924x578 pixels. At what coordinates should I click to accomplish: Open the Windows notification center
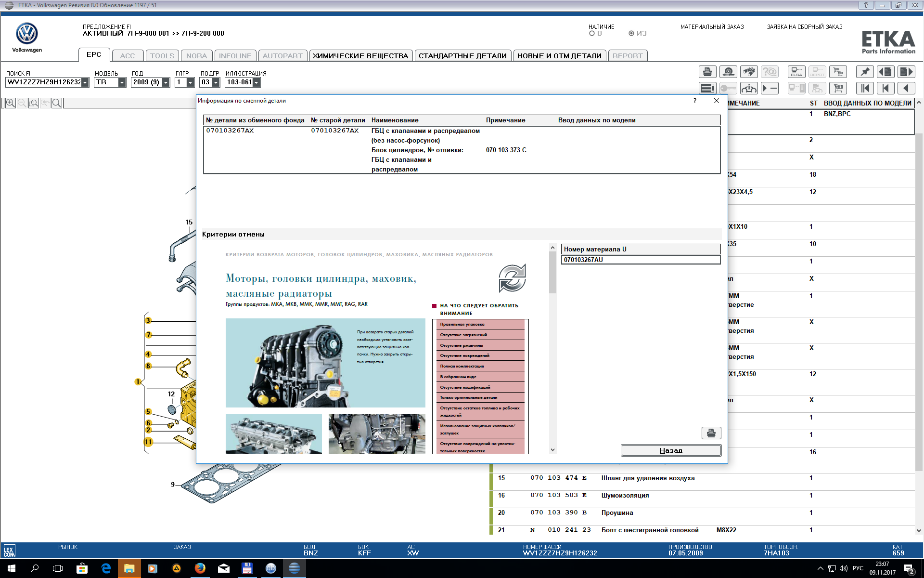[x=910, y=569]
